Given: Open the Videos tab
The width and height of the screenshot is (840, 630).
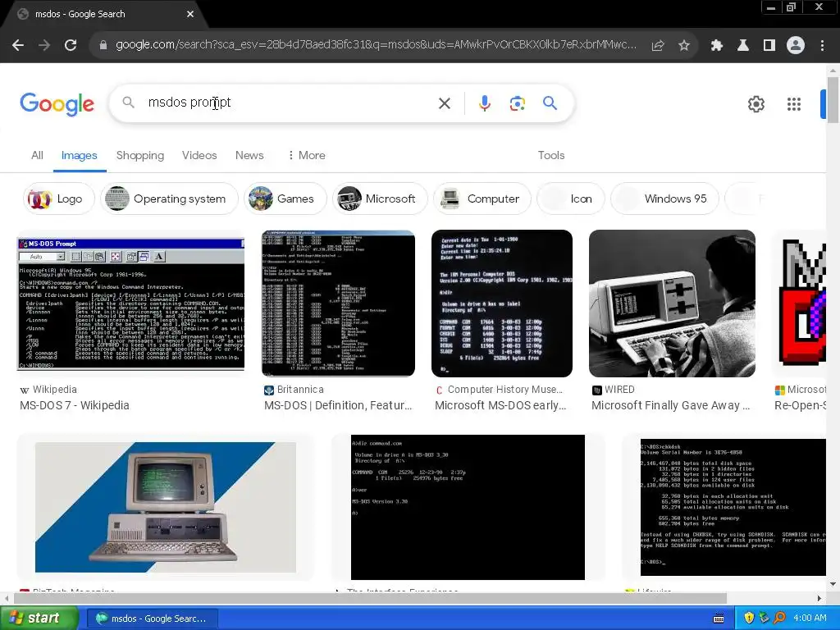Looking at the screenshot, I should 199,155.
